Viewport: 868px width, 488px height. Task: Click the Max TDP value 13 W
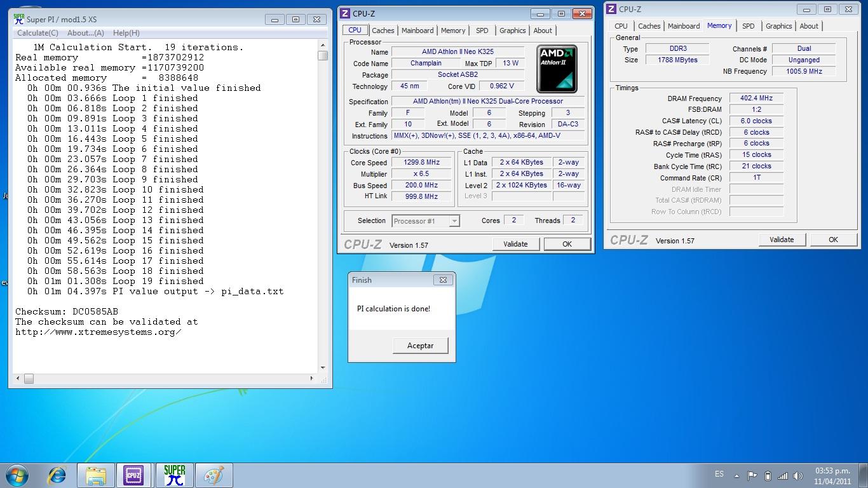510,63
